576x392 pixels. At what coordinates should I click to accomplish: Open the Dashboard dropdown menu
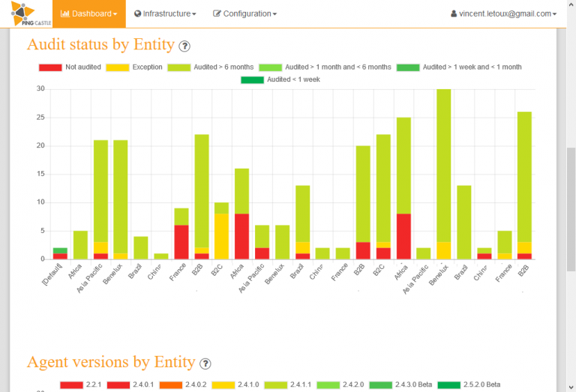tap(89, 13)
